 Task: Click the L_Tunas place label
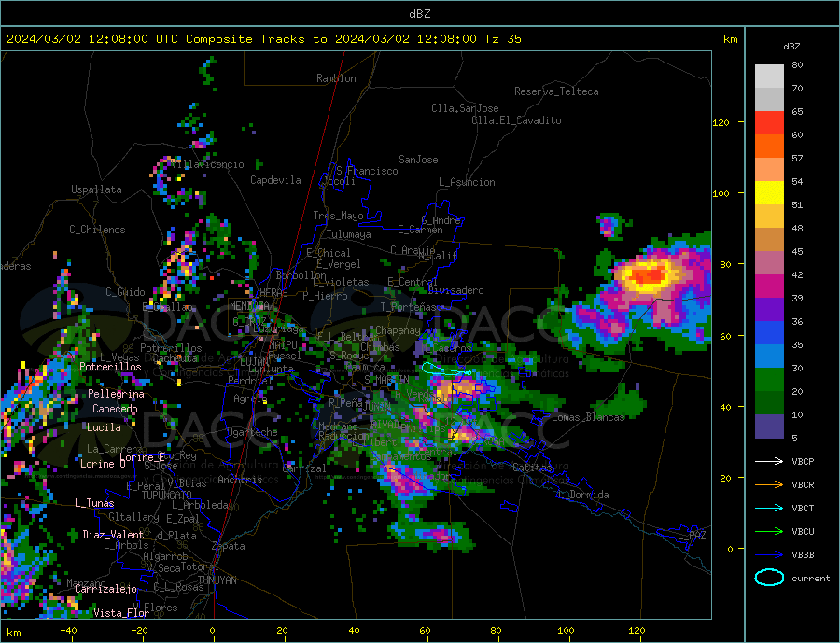tap(94, 503)
